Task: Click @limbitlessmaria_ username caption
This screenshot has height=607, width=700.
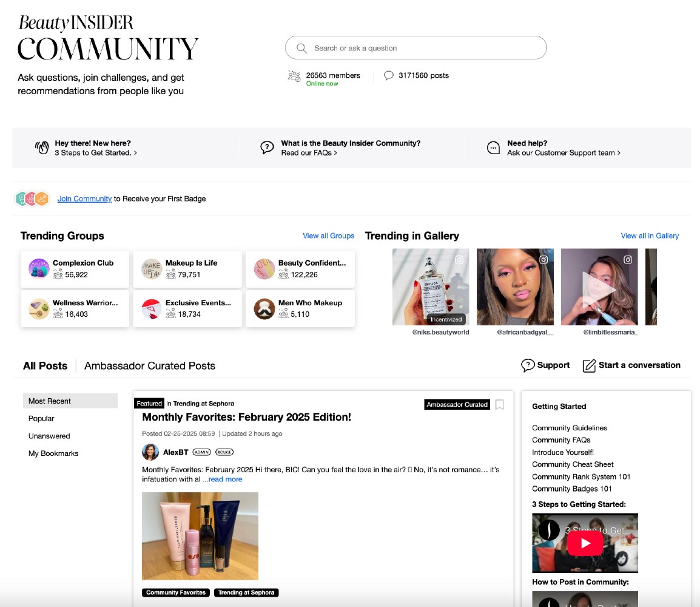Action: [x=610, y=332]
